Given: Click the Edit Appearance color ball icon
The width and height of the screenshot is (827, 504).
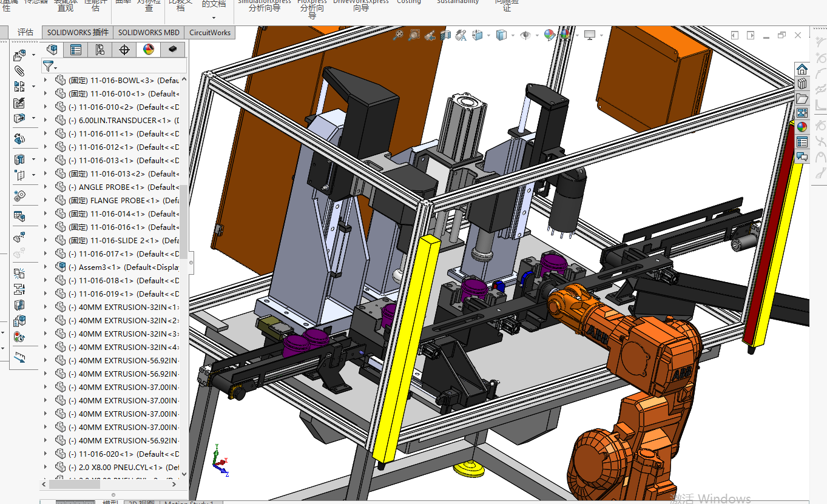Looking at the screenshot, I should [x=549, y=35].
